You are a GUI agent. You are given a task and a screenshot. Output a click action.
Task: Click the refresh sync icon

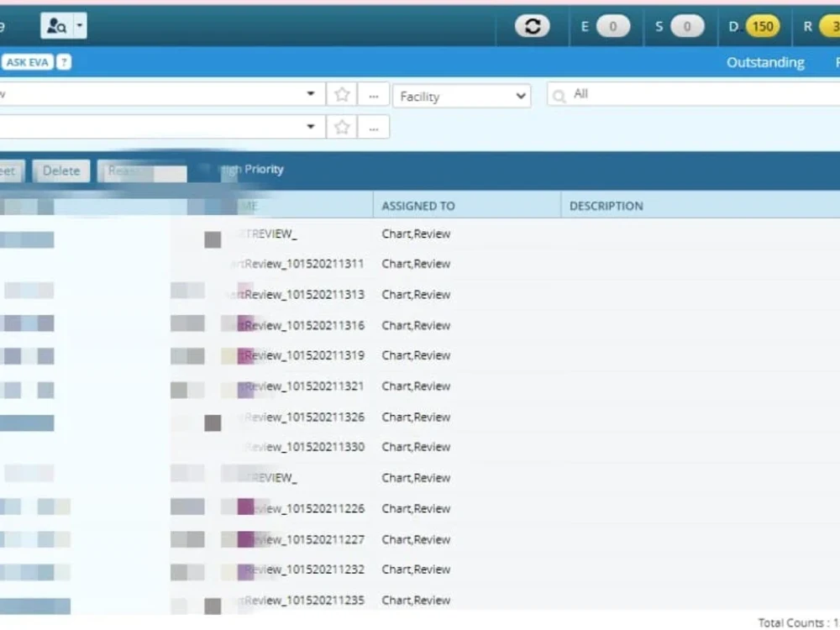click(532, 26)
